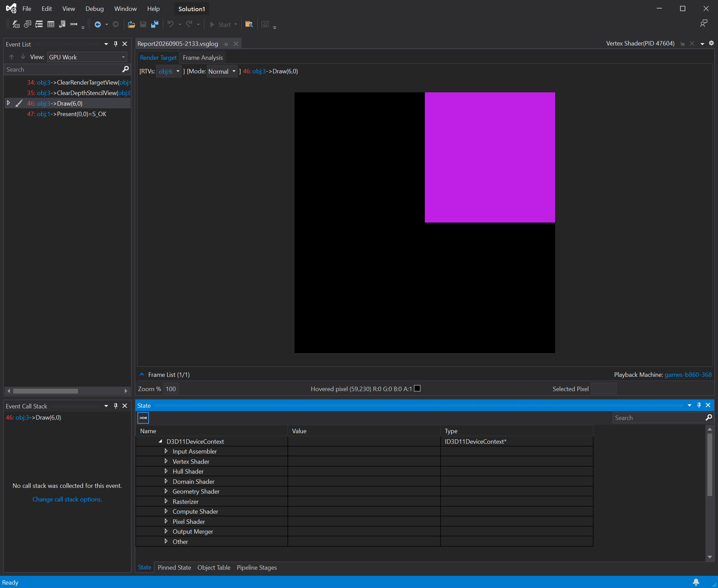Open the Event List toolbar icon
Image resolution: width=718 pixels, height=588 pixels.
pos(16,24)
